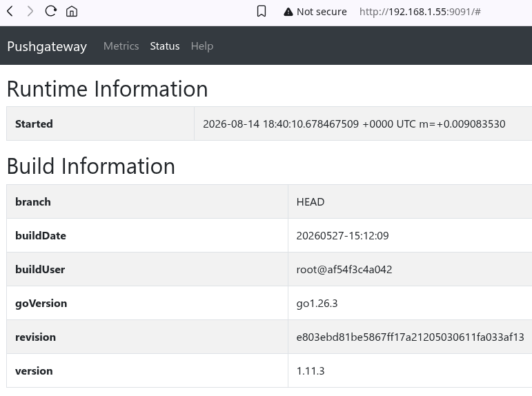Open the Help nav item
Screen dimensions: 532x396
click(x=202, y=46)
